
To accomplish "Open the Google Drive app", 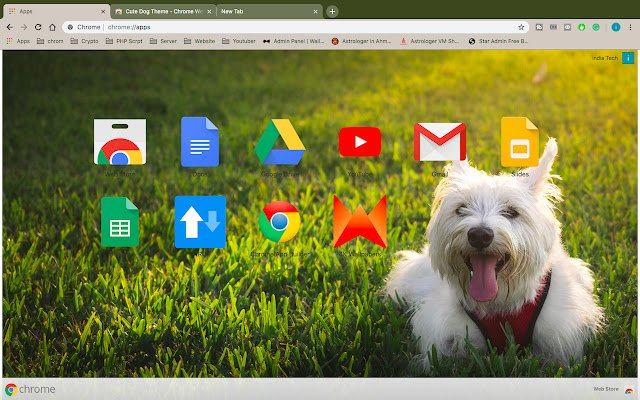I will point(280,142).
